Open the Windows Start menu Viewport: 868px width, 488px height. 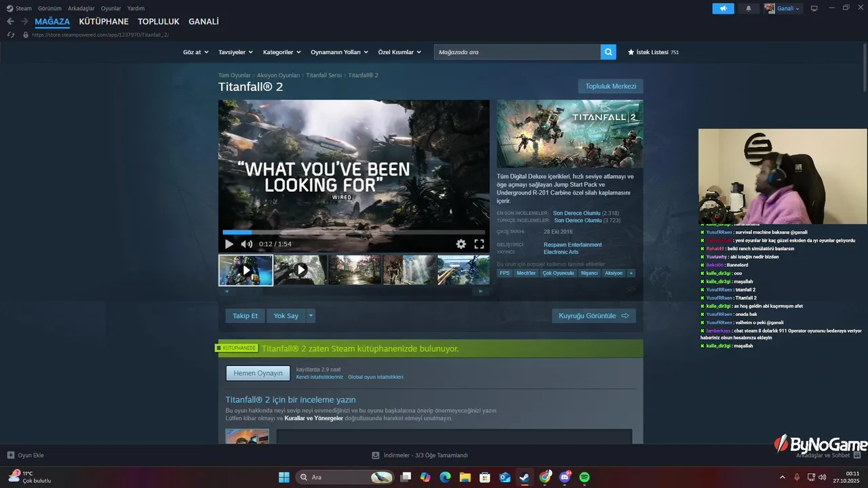pos(284,477)
